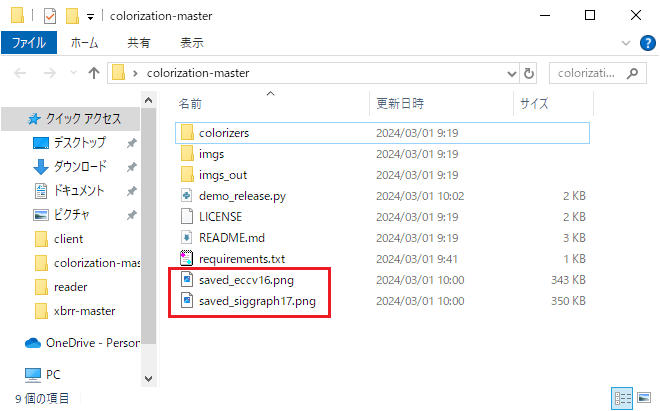
Task: Click breadcrumb arrow before colorization-master
Action: (x=135, y=73)
